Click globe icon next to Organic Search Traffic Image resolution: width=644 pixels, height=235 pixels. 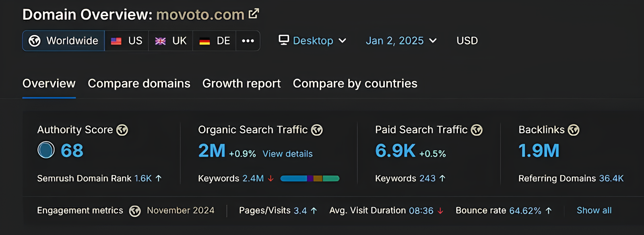[317, 130]
